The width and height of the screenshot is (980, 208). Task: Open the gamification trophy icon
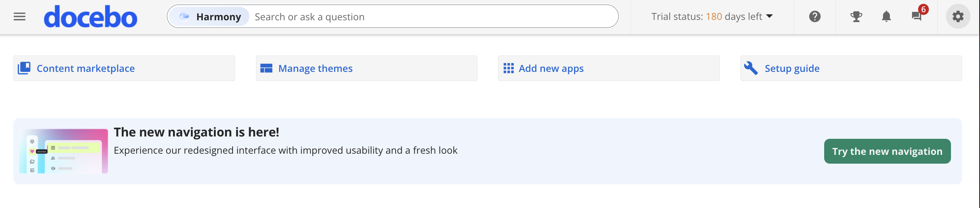(856, 16)
